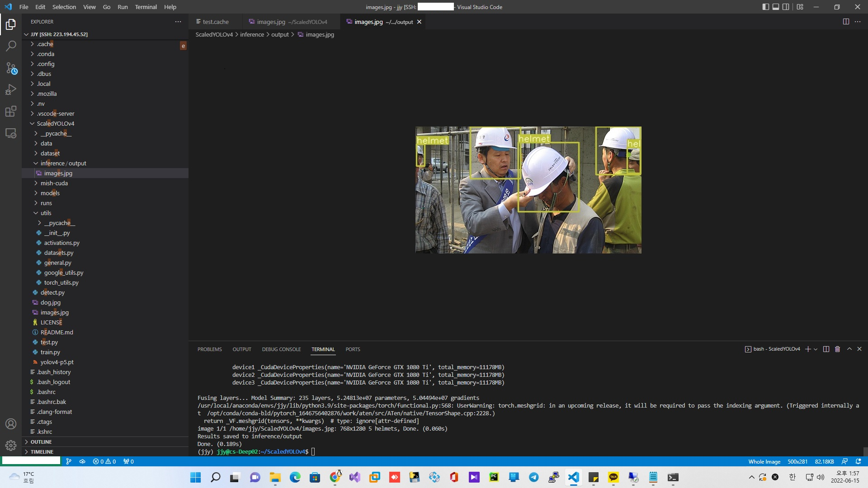
Task: Open the Search view in activity bar
Action: click(11, 46)
